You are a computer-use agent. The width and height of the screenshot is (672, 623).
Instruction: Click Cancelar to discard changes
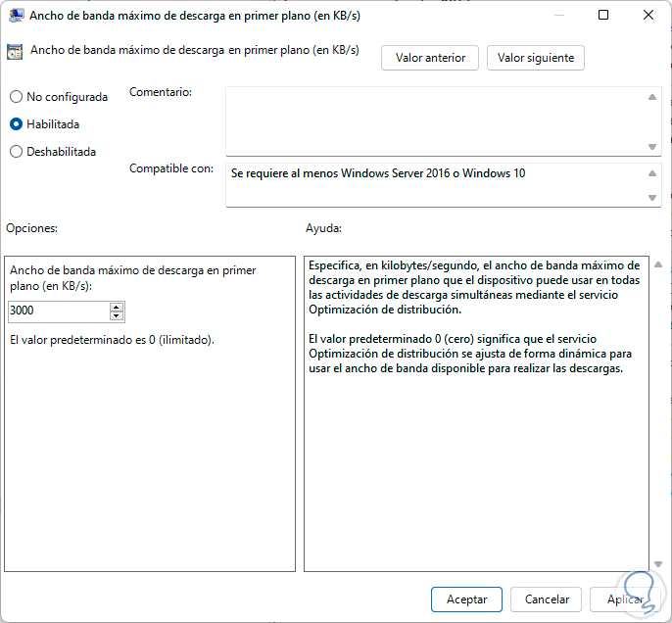pos(546,599)
